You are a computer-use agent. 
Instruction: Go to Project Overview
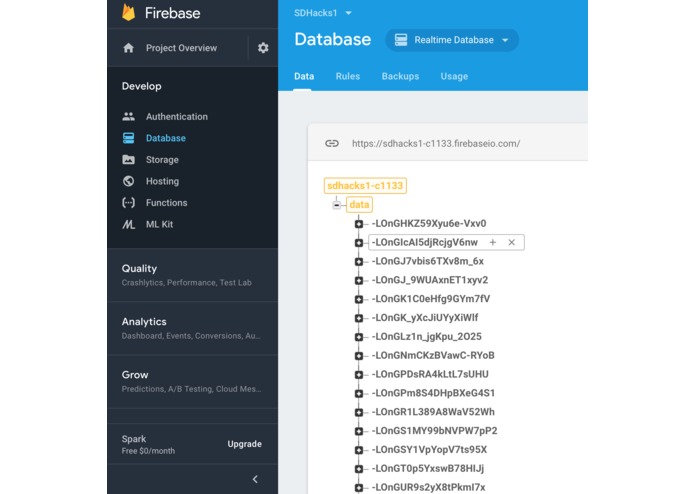181,48
